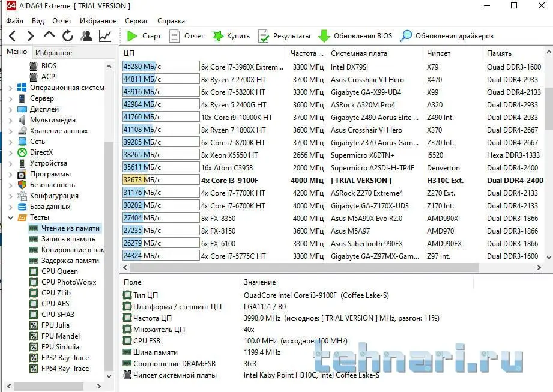The width and height of the screenshot is (553, 392).
Task: Select the CPU Queen benchmark
Action: click(x=59, y=271)
